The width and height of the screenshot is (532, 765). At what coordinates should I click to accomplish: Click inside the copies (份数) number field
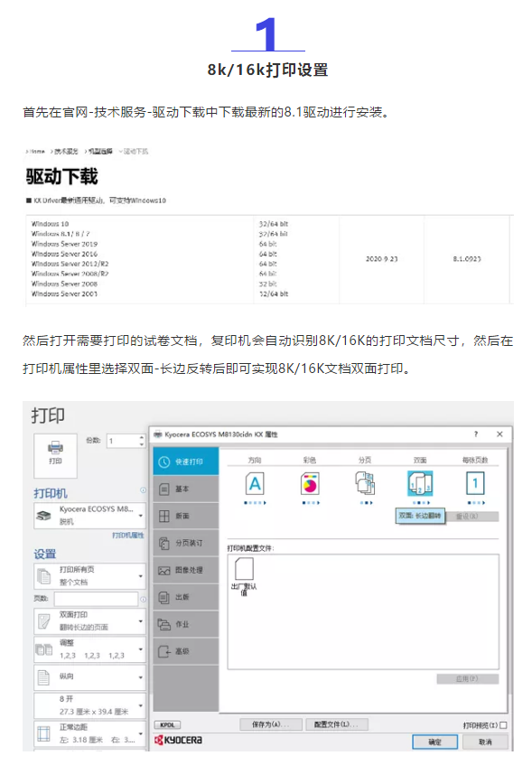point(123,441)
